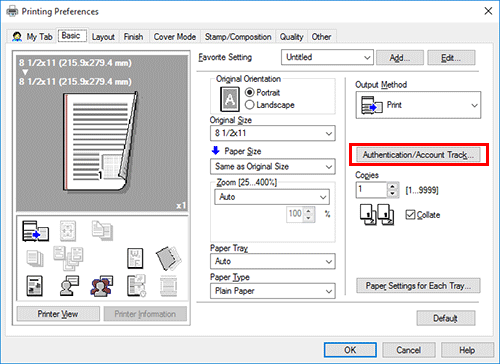Uncheck the Collate checkbox

pos(410,215)
